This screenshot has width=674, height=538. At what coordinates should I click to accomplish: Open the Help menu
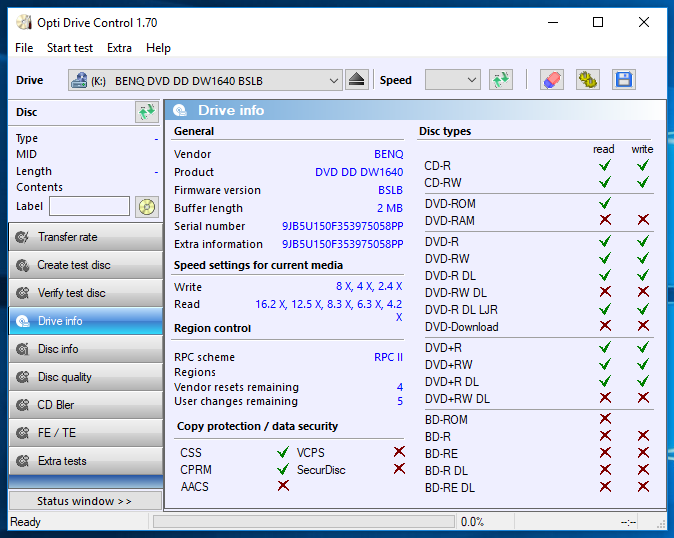click(158, 48)
